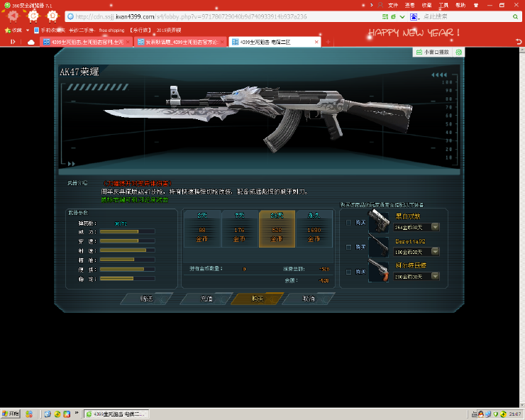Click the QQ penguin tray icon

click(481, 414)
